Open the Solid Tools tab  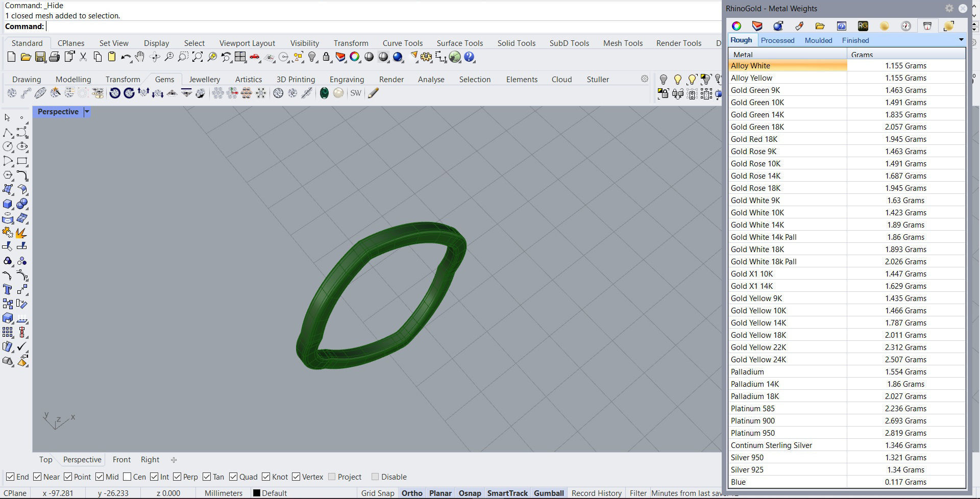coord(517,43)
